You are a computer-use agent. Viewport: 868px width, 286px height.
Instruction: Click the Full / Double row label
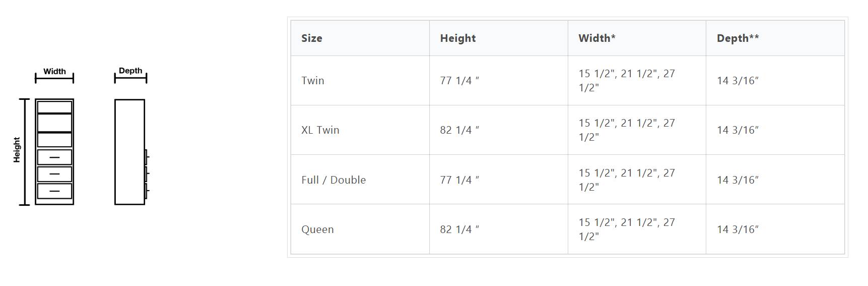click(333, 180)
